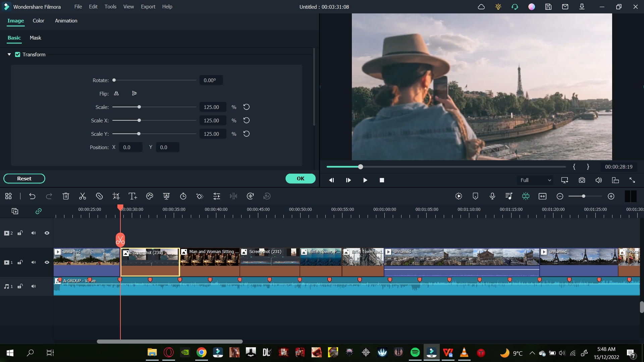Click the Full resolution dropdown
This screenshot has width=644, height=362.
tap(535, 180)
